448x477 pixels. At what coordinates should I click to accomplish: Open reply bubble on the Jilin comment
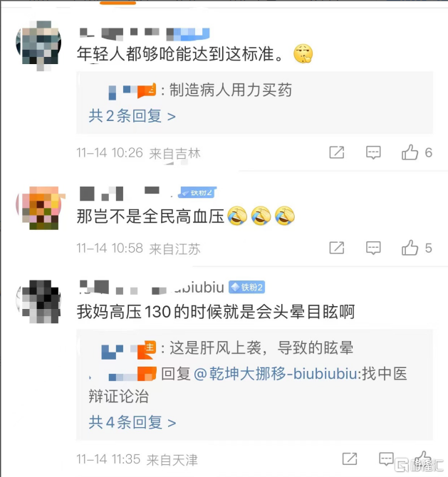pyautogui.click(x=373, y=152)
